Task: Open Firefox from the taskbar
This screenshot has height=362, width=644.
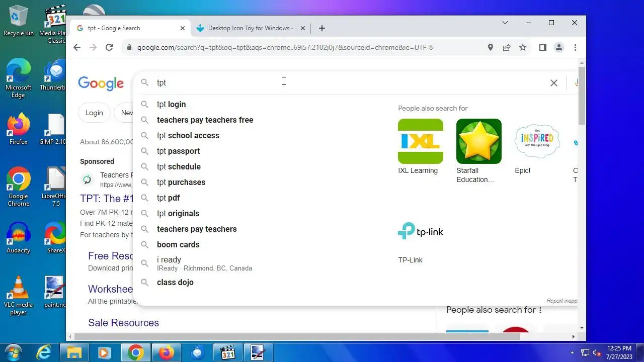Action: click(x=167, y=352)
